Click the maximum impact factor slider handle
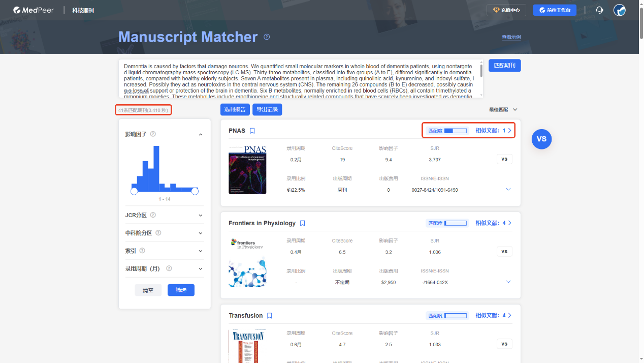The height and width of the screenshot is (363, 644). (x=195, y=191)
